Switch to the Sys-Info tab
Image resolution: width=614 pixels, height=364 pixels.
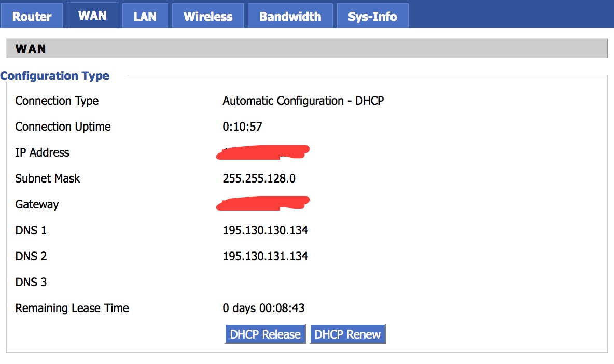372,16
